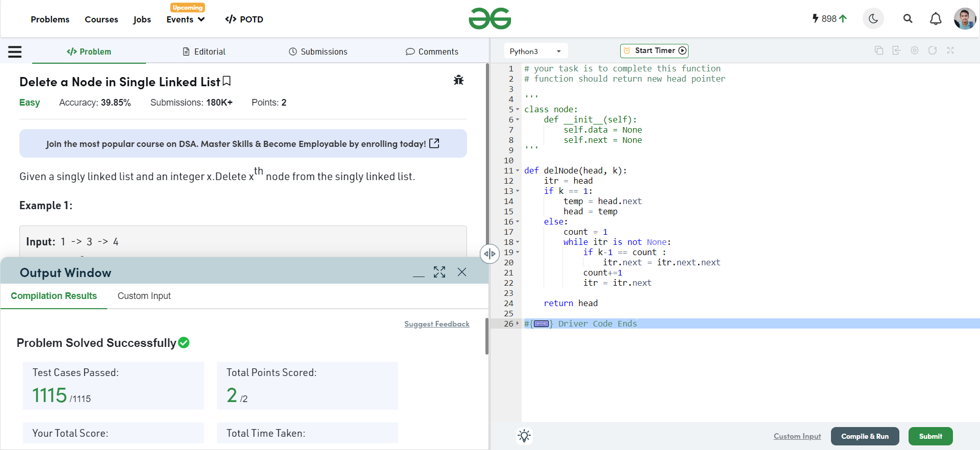Expand the code editor to fullscreen

pyautogui.click(x=950, y=51)
